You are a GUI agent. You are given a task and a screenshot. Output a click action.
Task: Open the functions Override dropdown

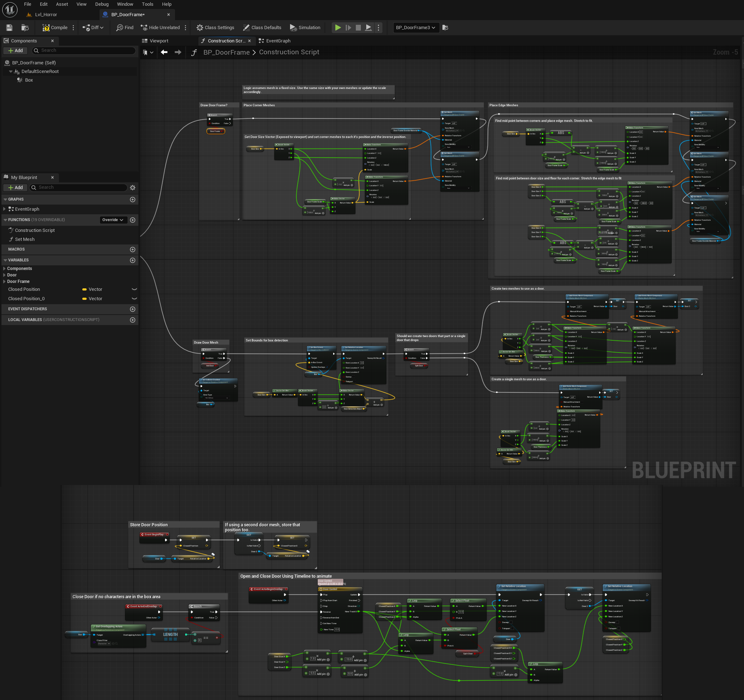[x=113, y=220]
